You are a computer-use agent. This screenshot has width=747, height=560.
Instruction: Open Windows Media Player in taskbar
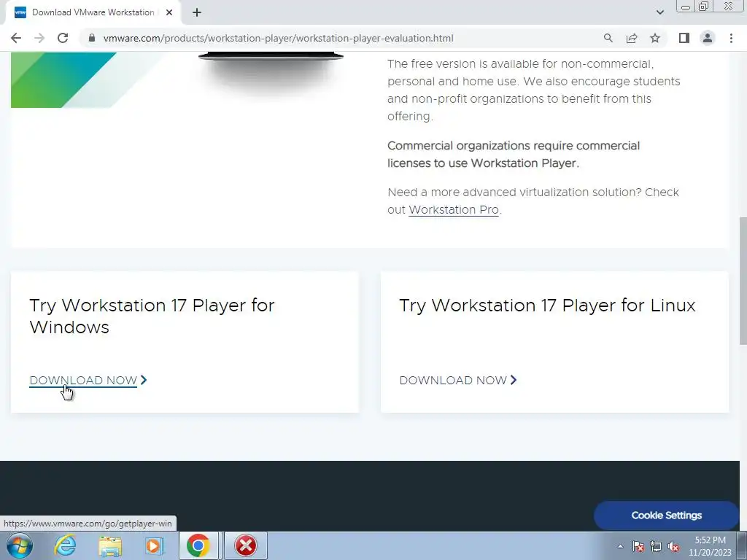coord(154,545)
